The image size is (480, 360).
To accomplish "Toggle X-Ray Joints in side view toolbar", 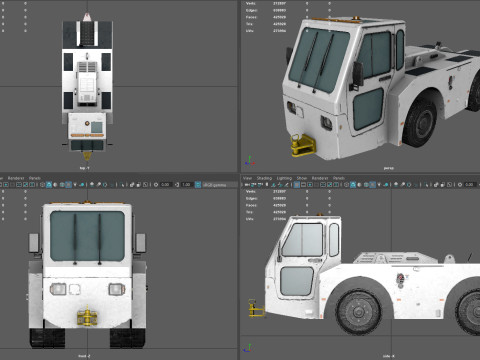I will click(x=450, y=184).
